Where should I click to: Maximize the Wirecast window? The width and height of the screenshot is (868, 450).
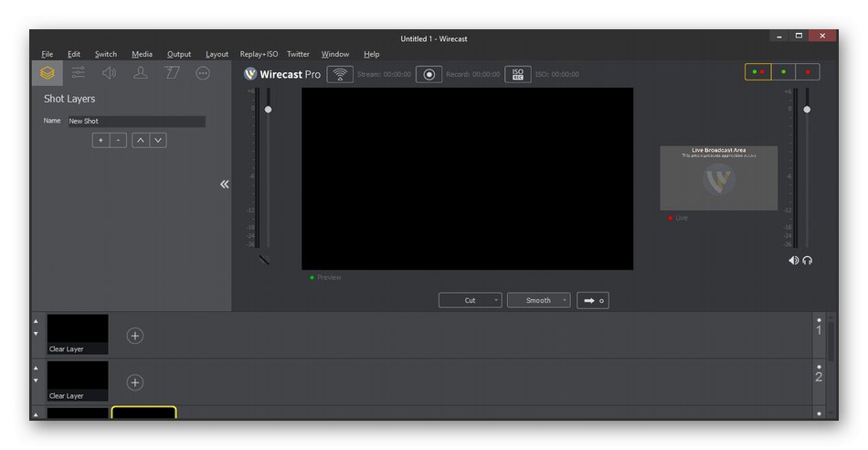pos(799,36)
